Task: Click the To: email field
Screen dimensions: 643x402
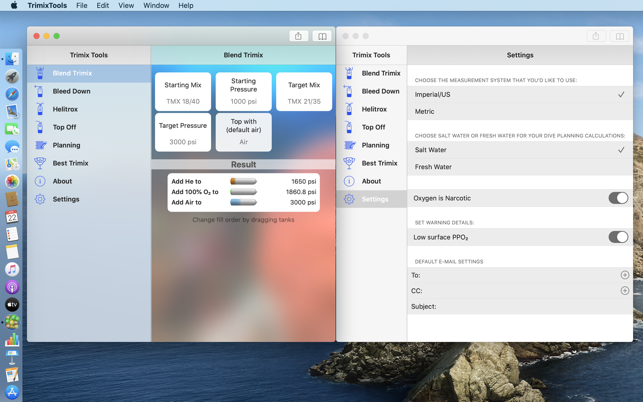Action: point(520,275)
